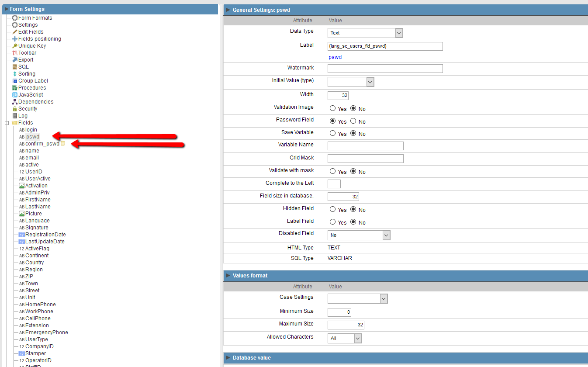
Task: Click the Procedures icon
Action: 15,88
